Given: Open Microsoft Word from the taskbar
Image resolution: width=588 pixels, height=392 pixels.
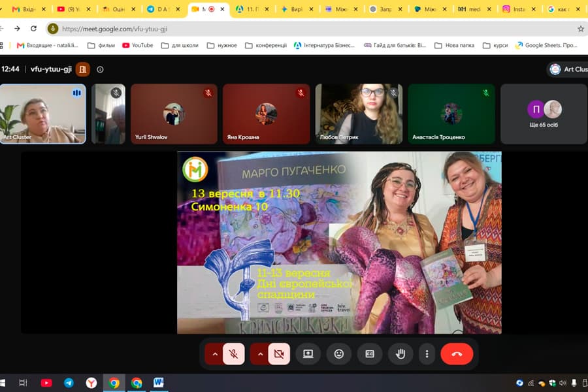Looking at the screenshot, I should coord(159,383).
